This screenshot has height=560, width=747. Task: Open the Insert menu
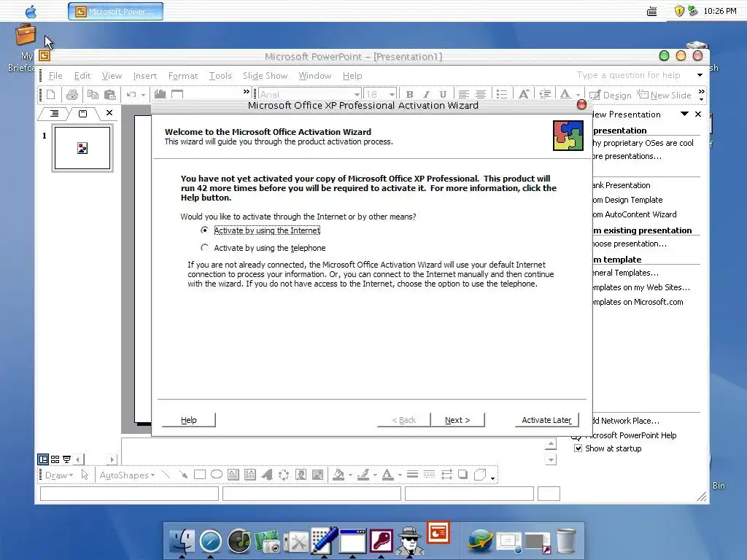[x=145, y=76]
